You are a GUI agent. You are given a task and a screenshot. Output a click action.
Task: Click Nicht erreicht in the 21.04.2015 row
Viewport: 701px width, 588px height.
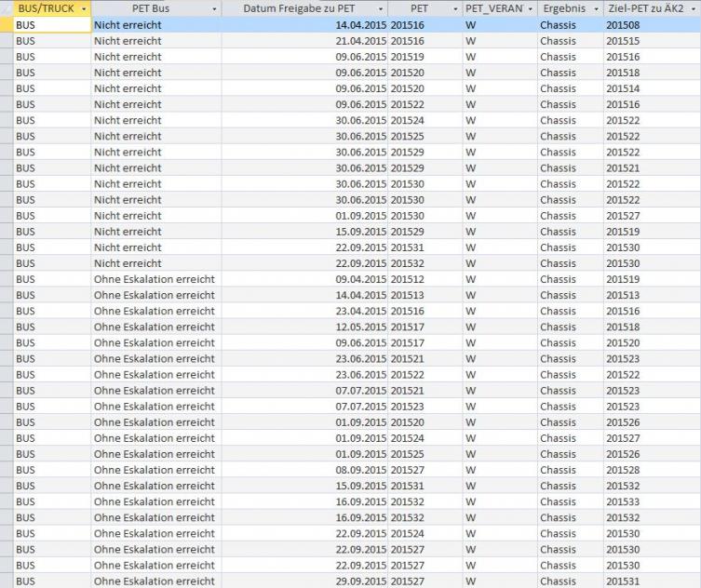click(x=128, y=41)
